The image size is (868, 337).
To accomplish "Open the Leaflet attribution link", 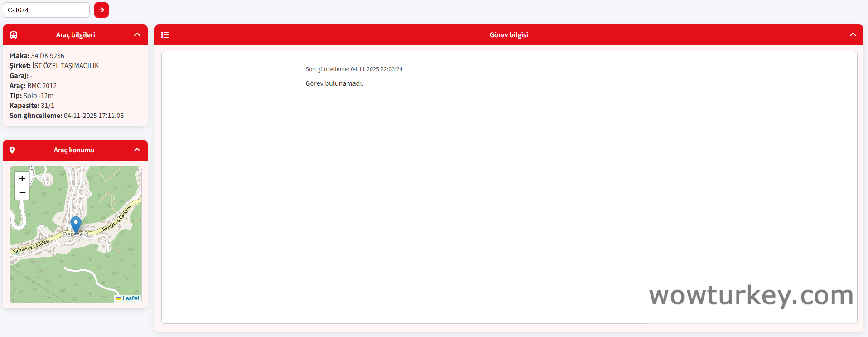I will [x=131, y=298].
